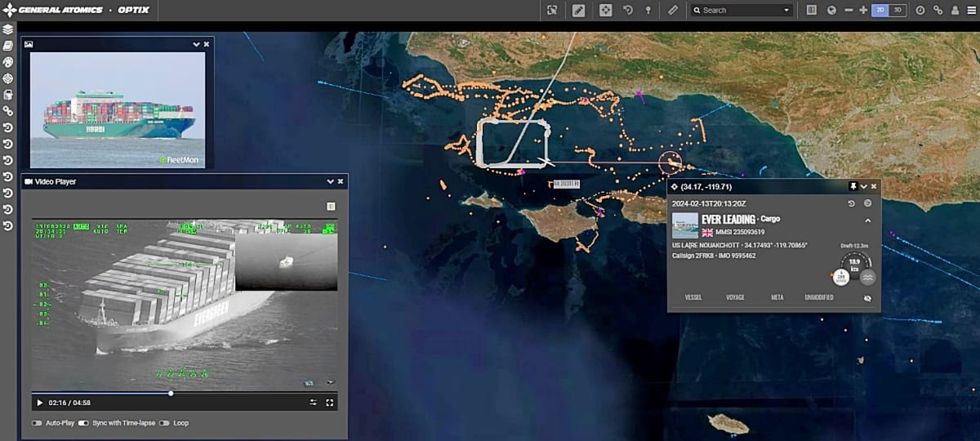Pin the vessel info popup
This screenshot has height=441, width=980.
pos(853,186)
